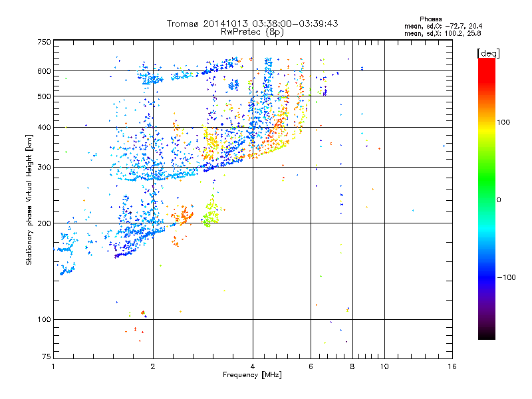Image resolution: width=532 pixels, height=399 pixels.
Task: Click the x-axis label '8'
Action: tap(352, 366)
